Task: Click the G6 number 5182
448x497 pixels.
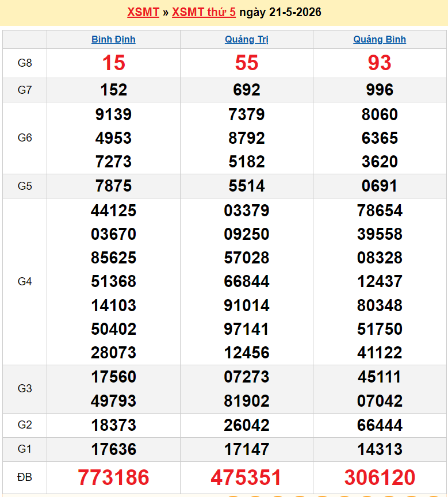Action: coord(247,162)
